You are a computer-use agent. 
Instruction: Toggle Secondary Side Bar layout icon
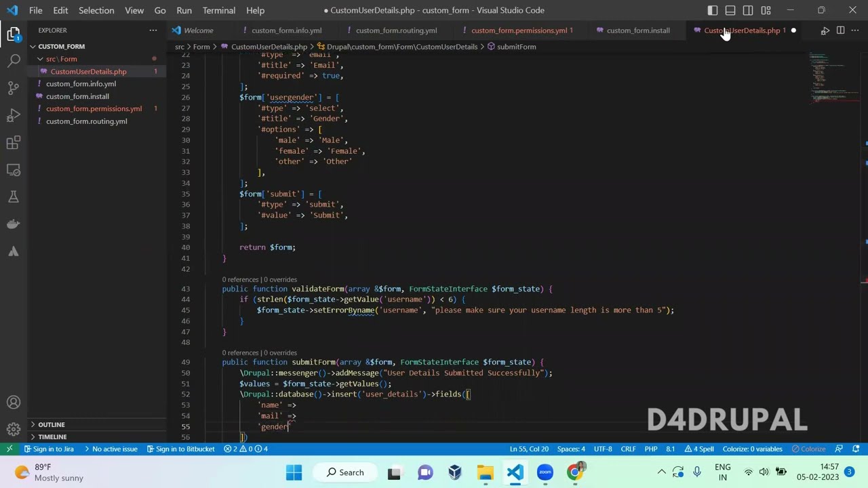tap(748, 10)
